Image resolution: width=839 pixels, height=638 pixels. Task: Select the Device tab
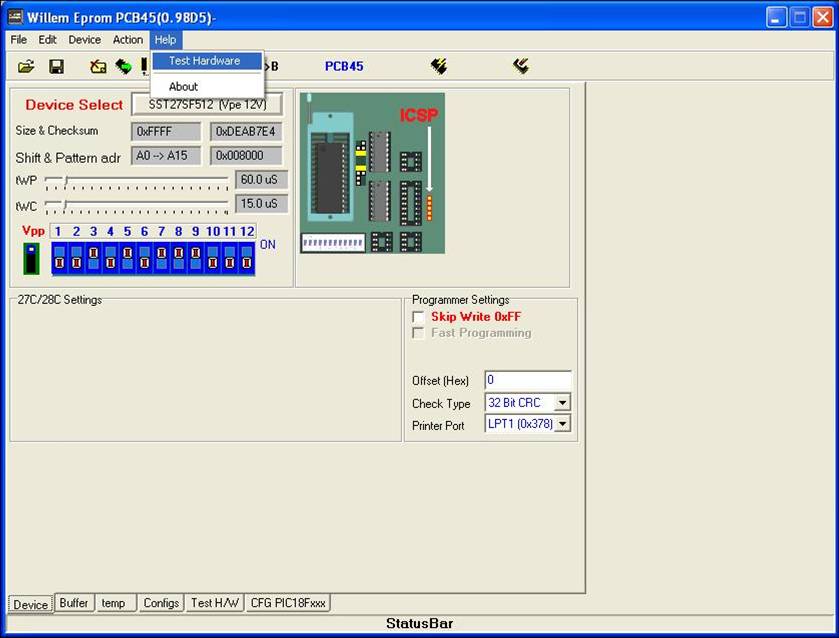(x=30, y=604)
